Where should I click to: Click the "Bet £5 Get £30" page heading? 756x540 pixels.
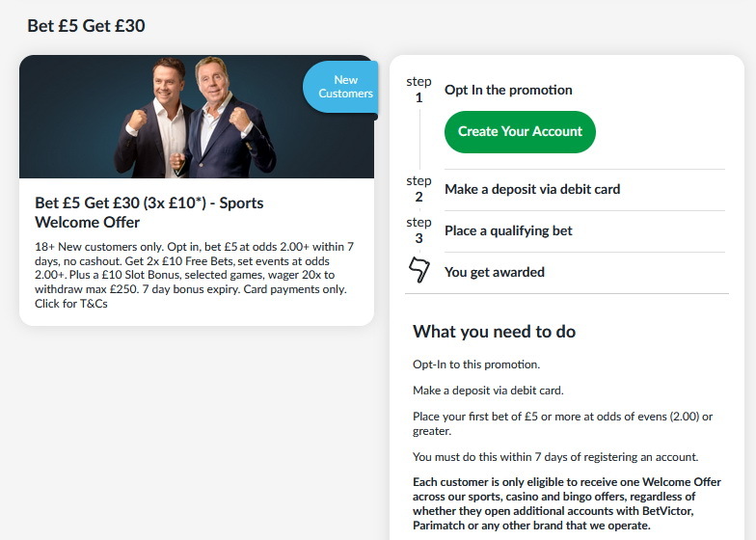click(x=86, y=25)
